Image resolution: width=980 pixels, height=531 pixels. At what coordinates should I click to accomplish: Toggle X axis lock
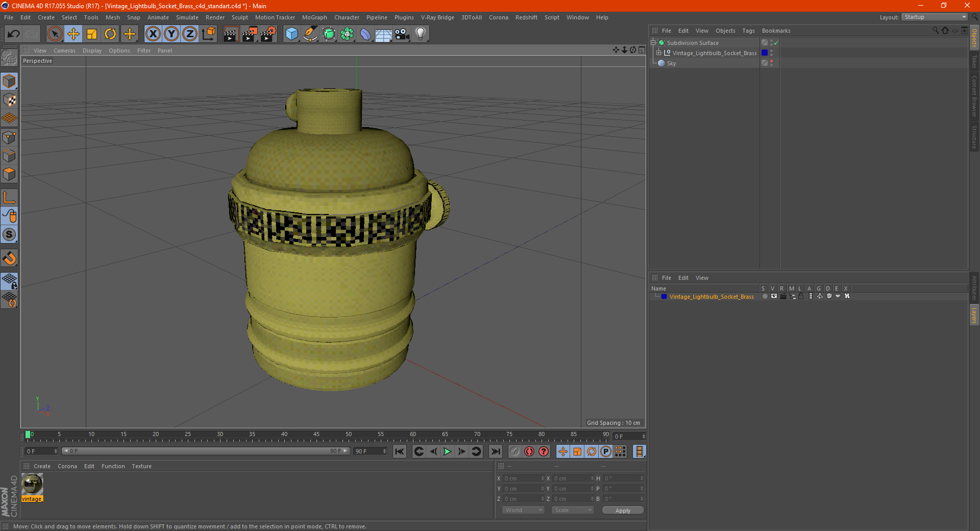point(153,34)
